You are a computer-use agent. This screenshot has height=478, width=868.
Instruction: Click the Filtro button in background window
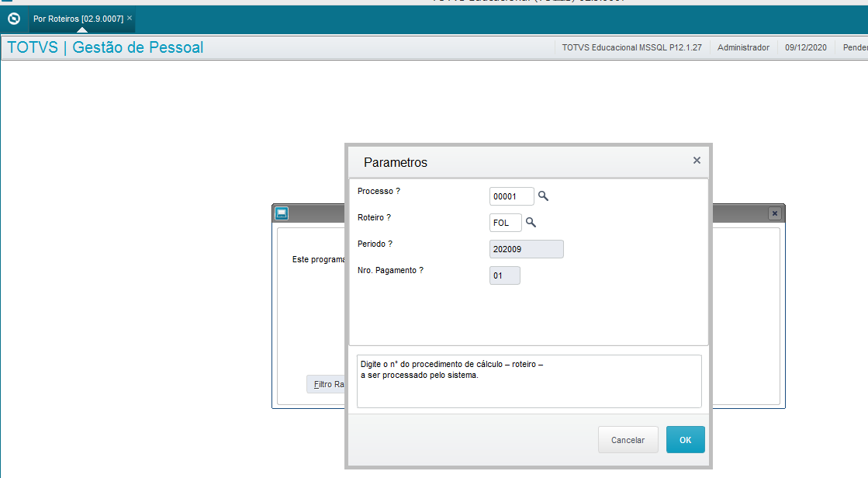pyautogui.click(x=327, y=384)
